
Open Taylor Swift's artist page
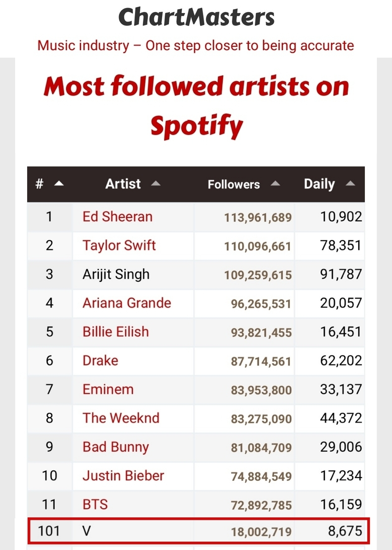119,245
